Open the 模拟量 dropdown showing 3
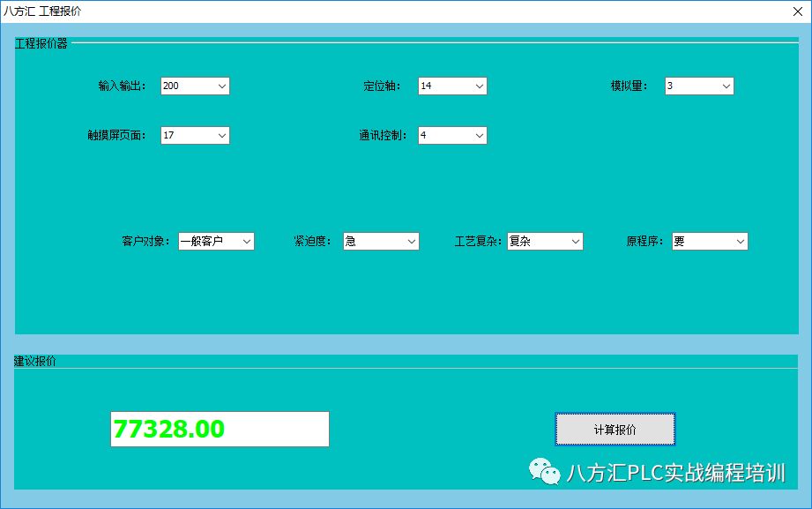Screen dimensions: 812x509 [x=699, y=86]
